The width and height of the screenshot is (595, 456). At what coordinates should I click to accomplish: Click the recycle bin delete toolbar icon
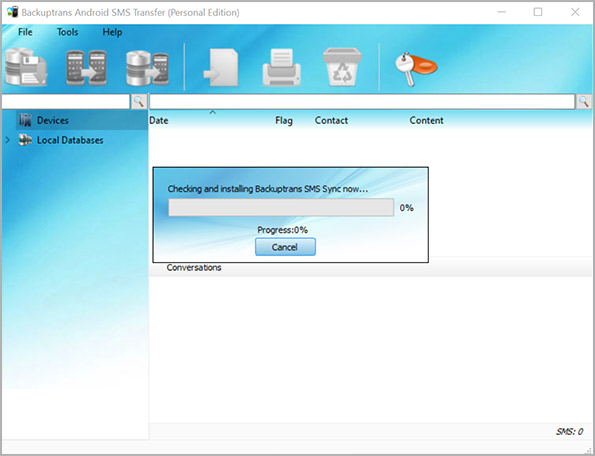342,67
